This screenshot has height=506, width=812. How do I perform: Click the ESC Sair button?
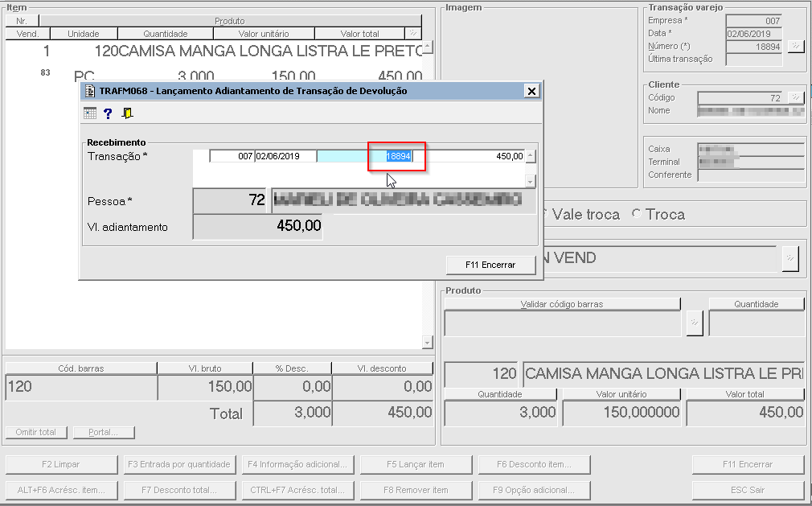tap(747, 490)
